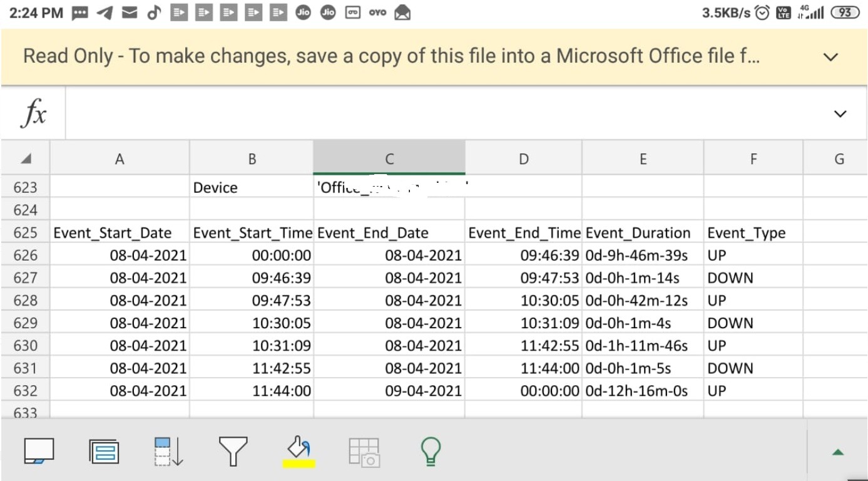Image resolution: width=868 pixels, height=481 pixels.
Task: Select the Device cell
Action: [252, 187]
